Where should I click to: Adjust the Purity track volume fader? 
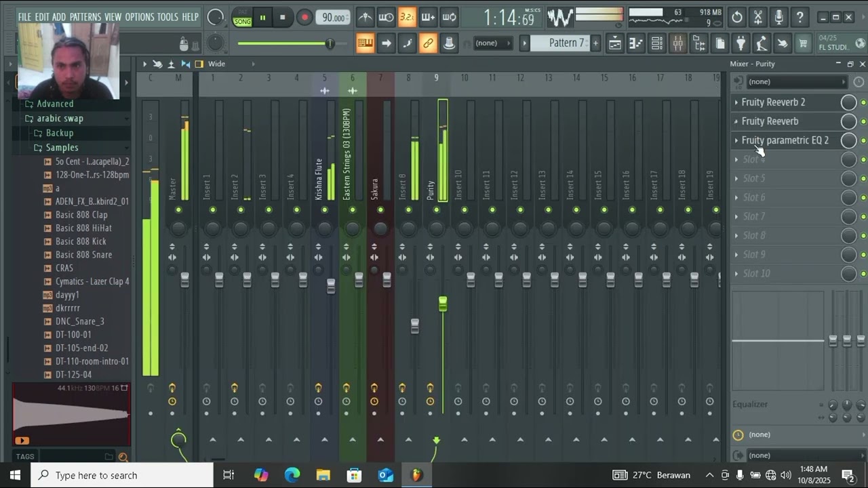443,304
